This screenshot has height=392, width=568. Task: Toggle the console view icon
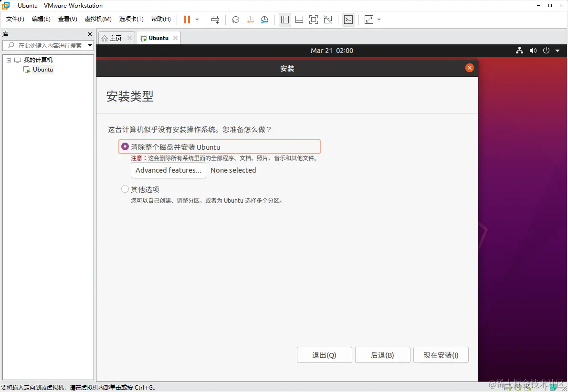348,20
